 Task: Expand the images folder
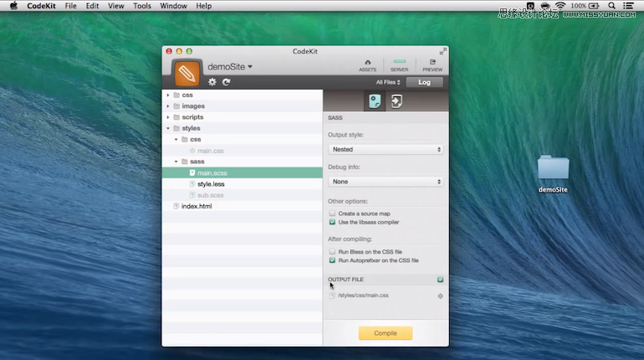pos(167,106)
